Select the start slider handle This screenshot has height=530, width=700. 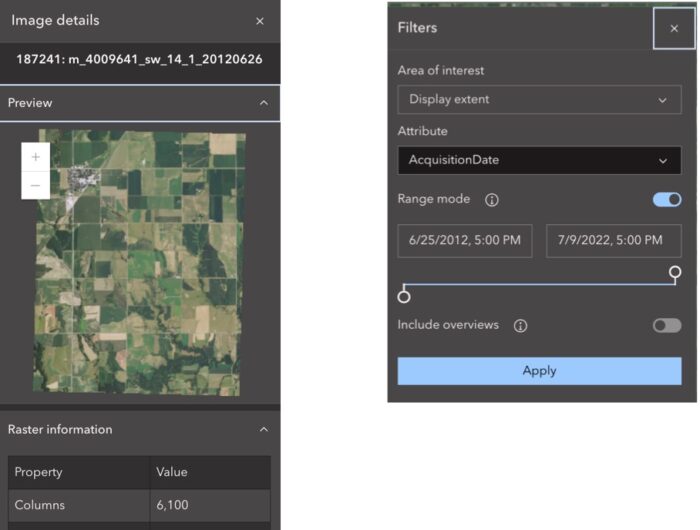click(404, 297)
